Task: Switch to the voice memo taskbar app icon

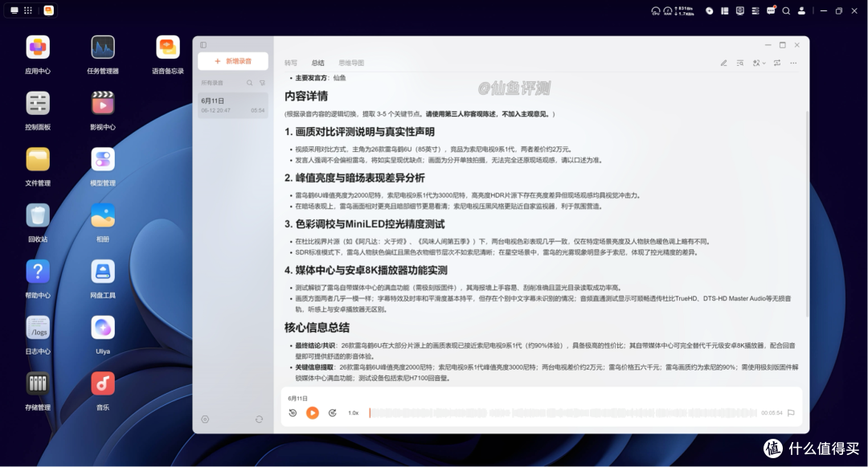Action: [49, 10]
